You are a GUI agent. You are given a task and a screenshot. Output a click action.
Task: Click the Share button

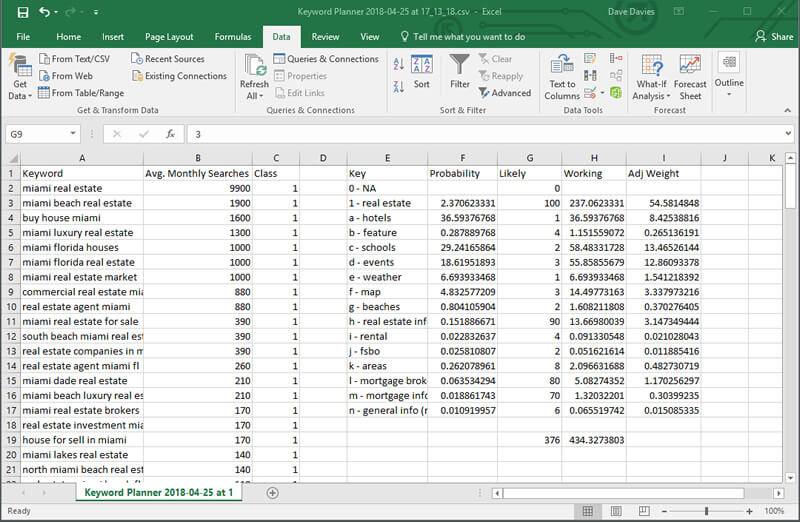[x=774, y=37]
